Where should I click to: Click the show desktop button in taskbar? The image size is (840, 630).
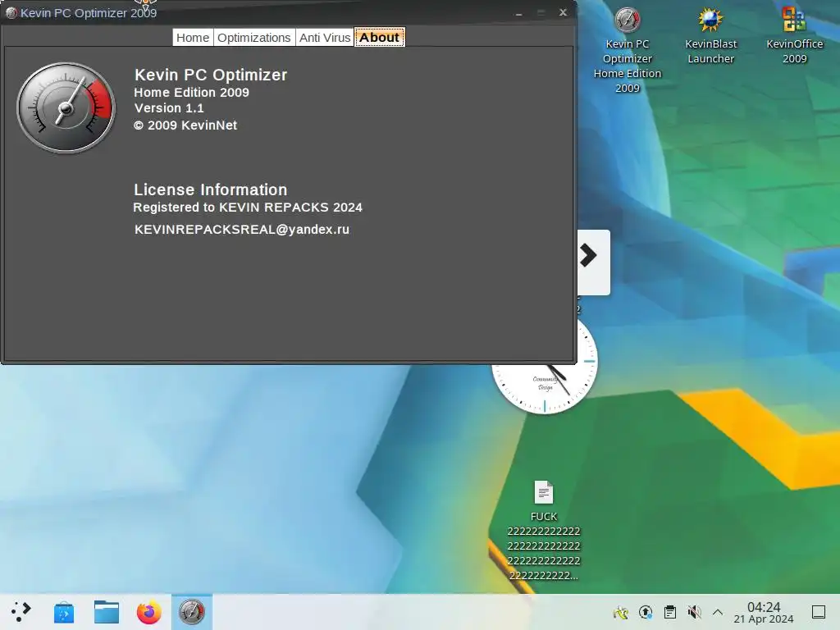(819, 612)
